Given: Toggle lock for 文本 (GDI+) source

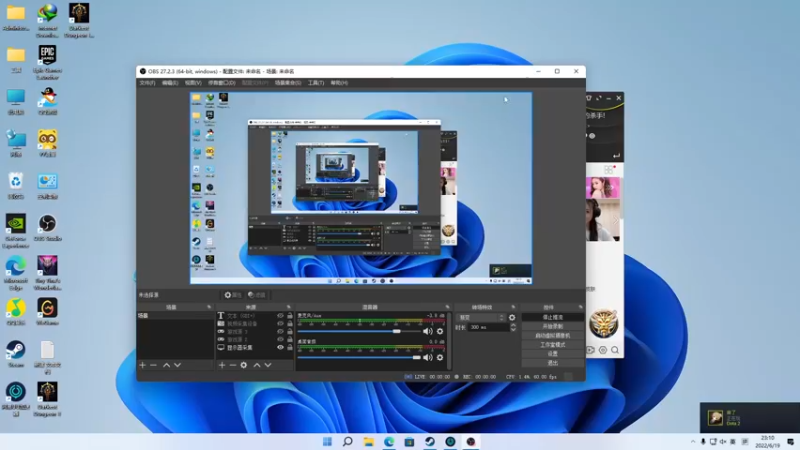Looking at the screenshot, I should 290,316.
